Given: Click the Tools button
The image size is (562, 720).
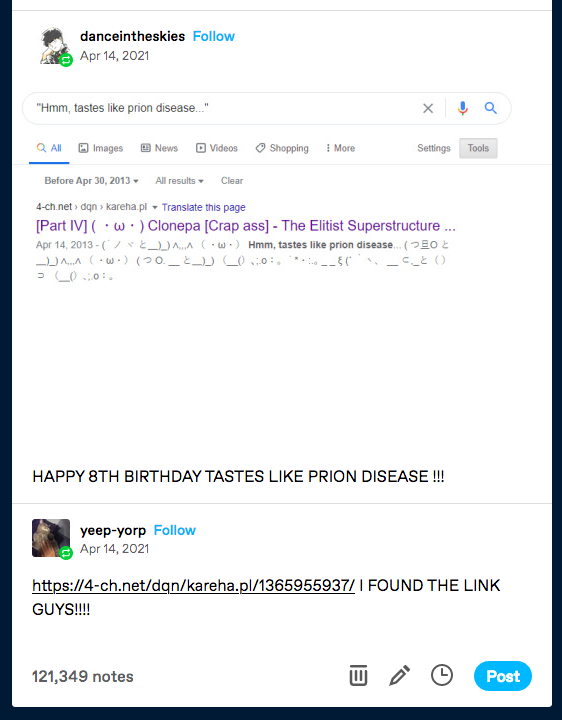Looking at the screenshot, I should click(x=478, y=148).
